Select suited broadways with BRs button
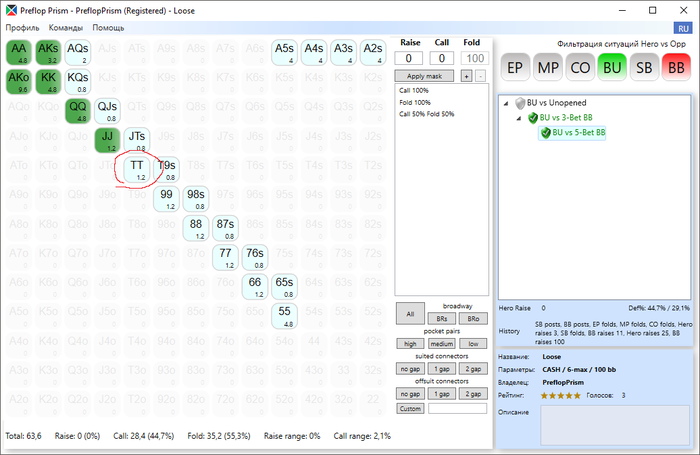 click(x=442, y=318)
